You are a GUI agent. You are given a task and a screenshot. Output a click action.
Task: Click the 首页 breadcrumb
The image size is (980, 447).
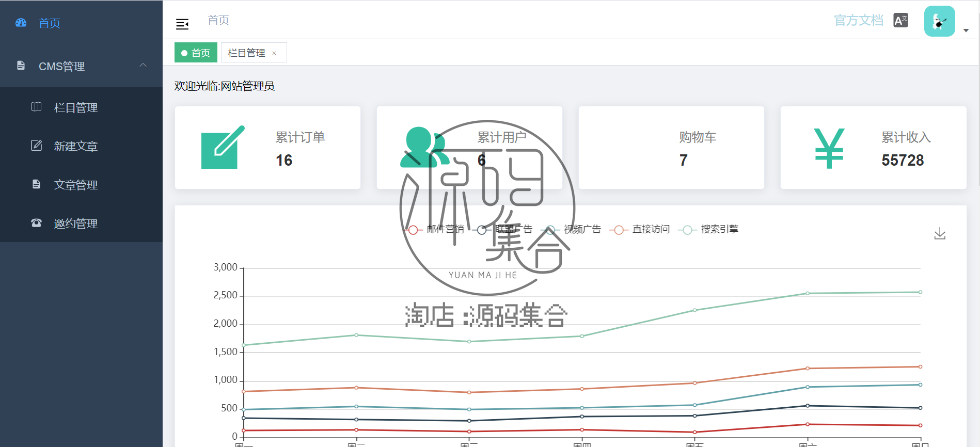click(x=218, y=20)
